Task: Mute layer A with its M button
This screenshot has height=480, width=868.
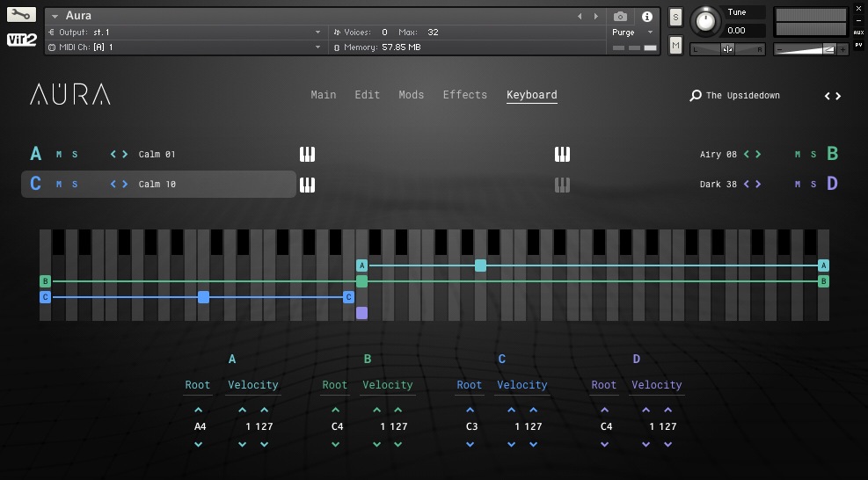Action: click(59, 155)
